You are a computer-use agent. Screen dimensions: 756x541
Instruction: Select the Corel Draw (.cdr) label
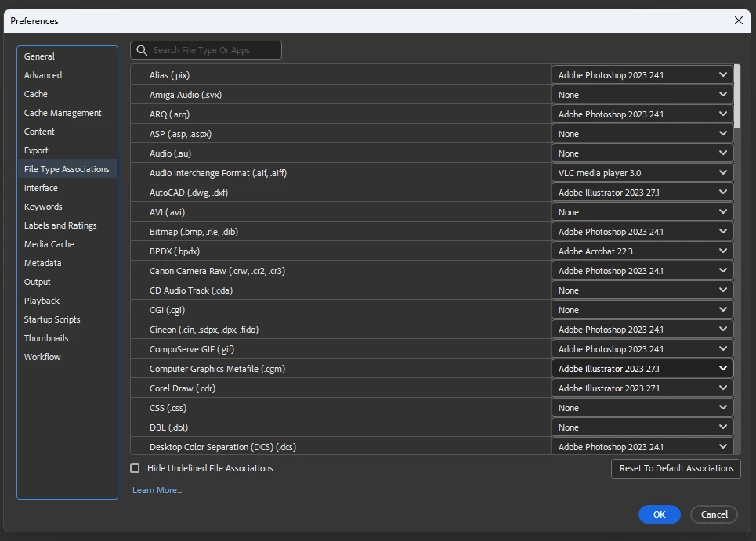tap(183, 388)
